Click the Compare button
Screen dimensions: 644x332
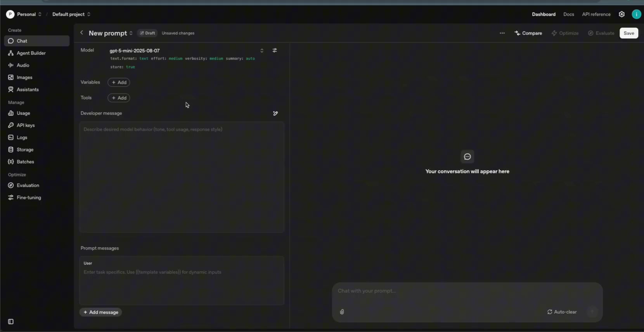528,33
